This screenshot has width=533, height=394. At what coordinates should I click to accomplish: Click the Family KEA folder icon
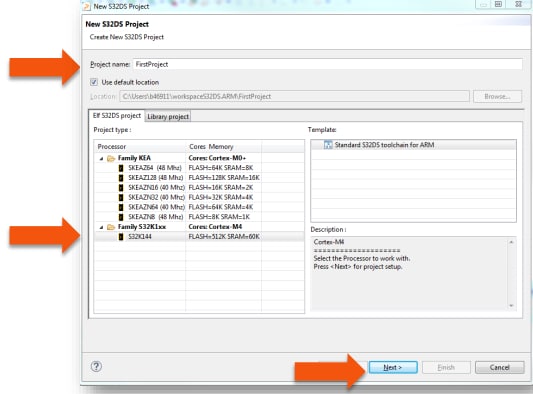(x=111, y=158)
